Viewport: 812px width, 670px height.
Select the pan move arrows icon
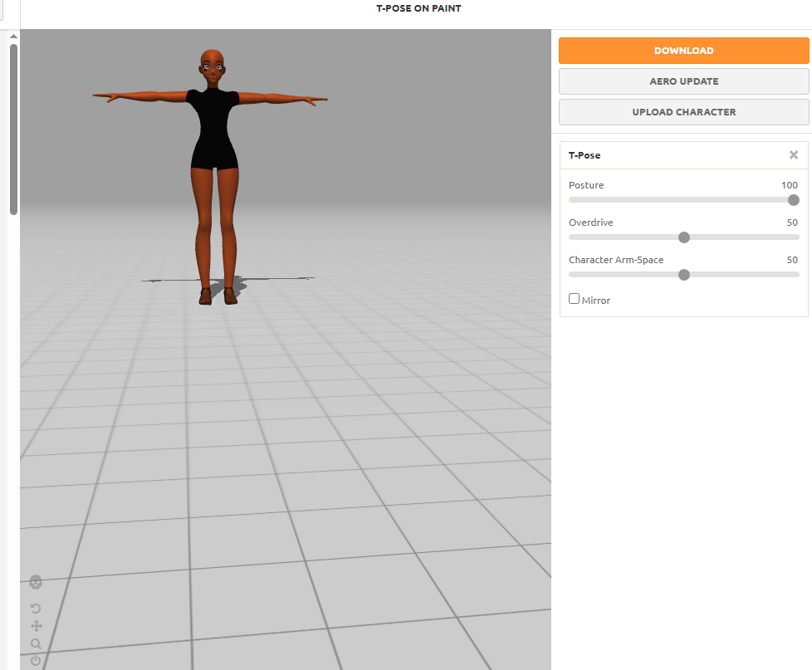tap(37, 626)
